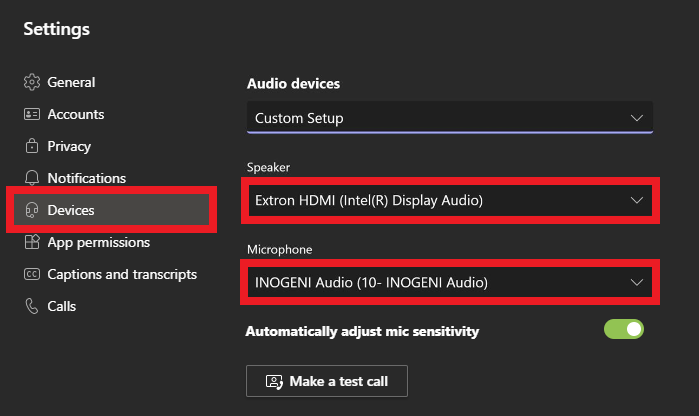Expand the Speaker Extron HDMI dropdown
The width and height of the screenshot is (699, 416).
(450, 200)
